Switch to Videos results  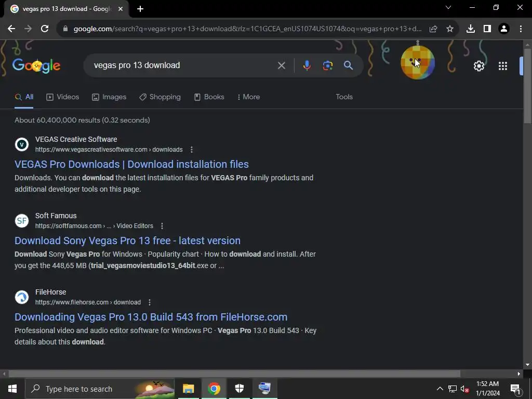(62, 97)
